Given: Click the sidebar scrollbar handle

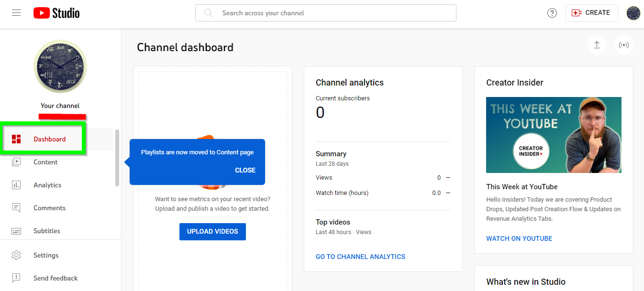Looking at the screenshot, I should point(117,158).
